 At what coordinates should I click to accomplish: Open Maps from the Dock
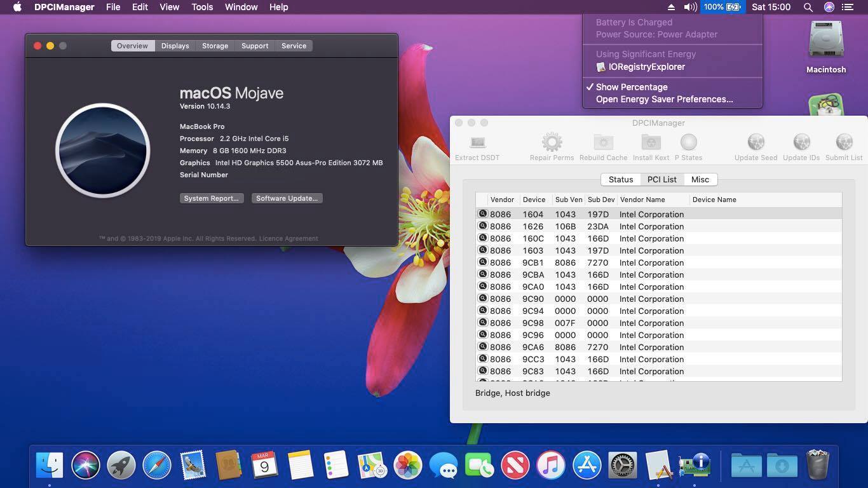pyautogui.click(x=372, y=466)
